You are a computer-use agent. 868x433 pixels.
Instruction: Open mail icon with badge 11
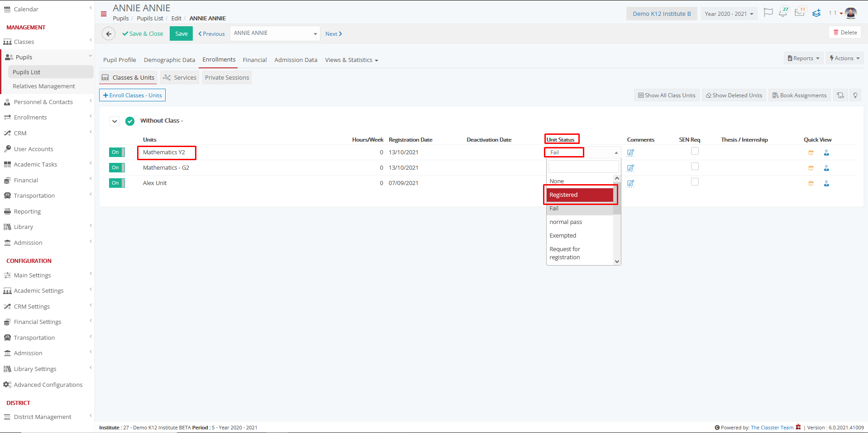coord(800,12)
